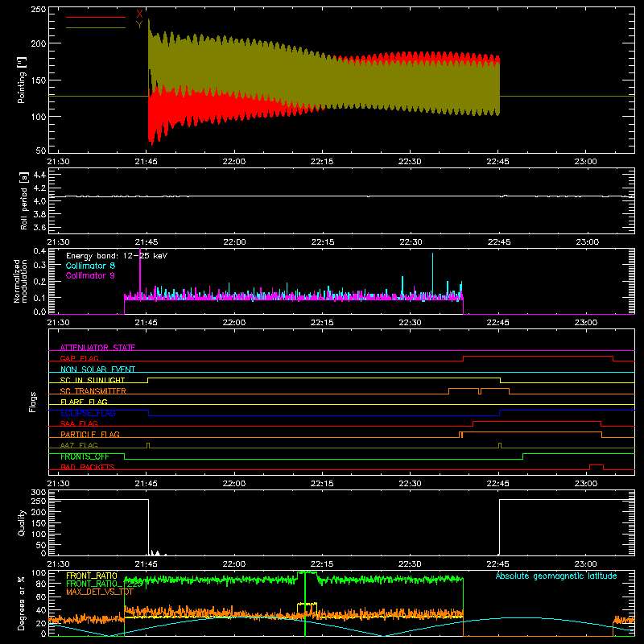Click the Pointing axis title
This screenshot has height=644, width=644.
click(22, 80)
